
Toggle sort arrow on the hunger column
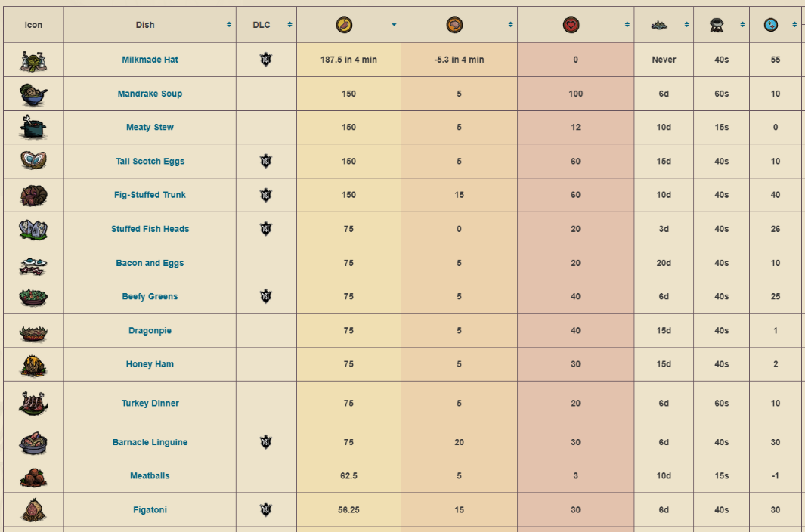coord(394,25)
